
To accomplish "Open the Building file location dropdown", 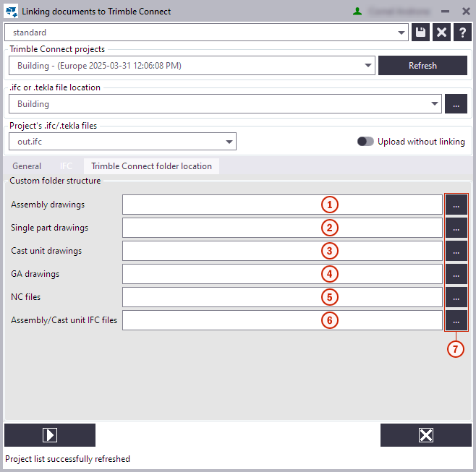I will (435, 104).
